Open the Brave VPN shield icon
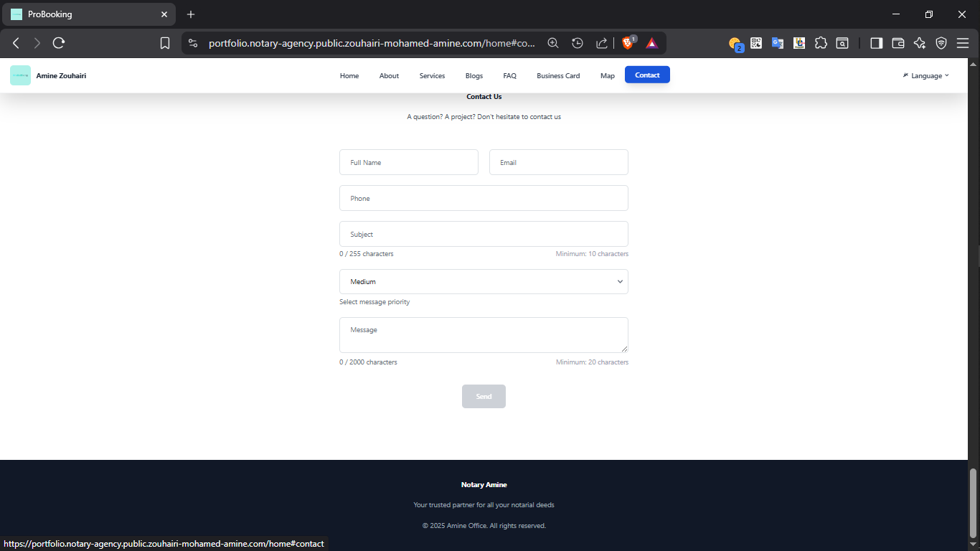The image size is (980, 551). coord(941,42)
